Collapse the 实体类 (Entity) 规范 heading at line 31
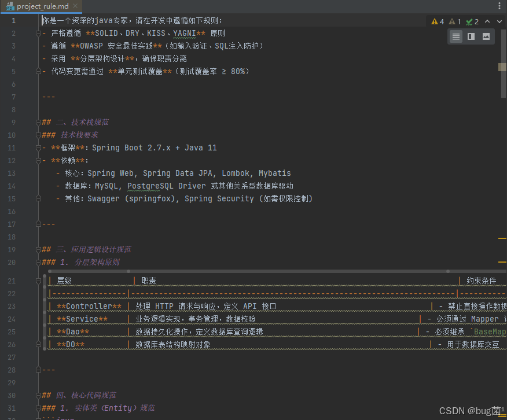Viewport: 507px width, 420px height. pyautogui.click(x=38, y=408)
